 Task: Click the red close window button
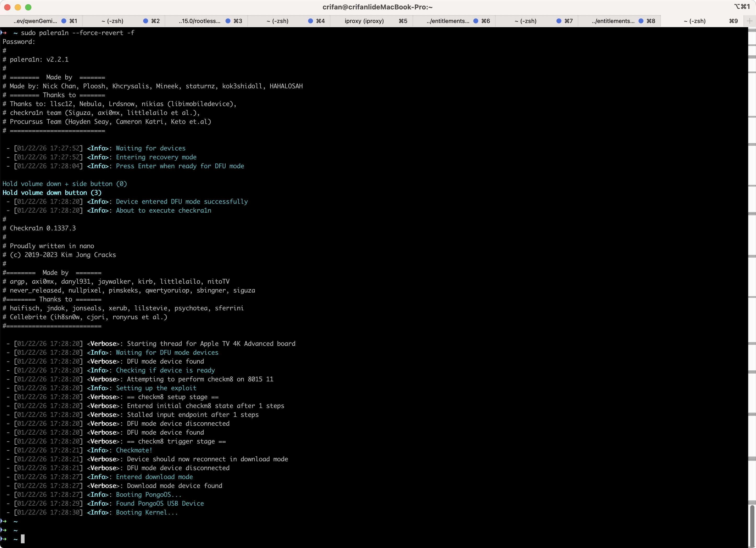coord(7,7)
